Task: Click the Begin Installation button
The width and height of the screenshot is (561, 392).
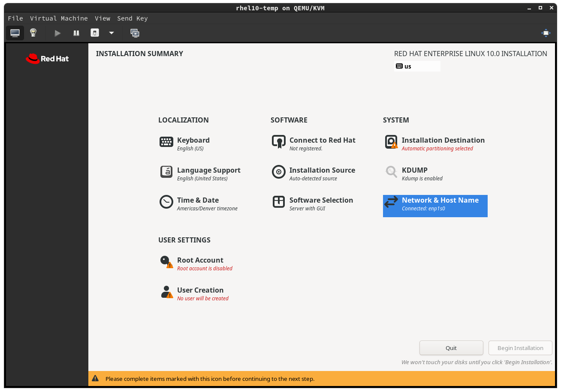Action: click(x=520, y=348)
